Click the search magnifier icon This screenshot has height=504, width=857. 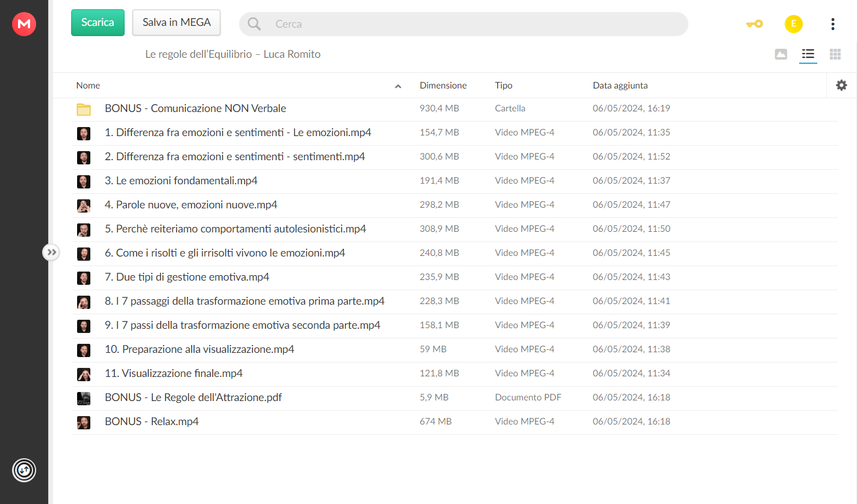254,24
